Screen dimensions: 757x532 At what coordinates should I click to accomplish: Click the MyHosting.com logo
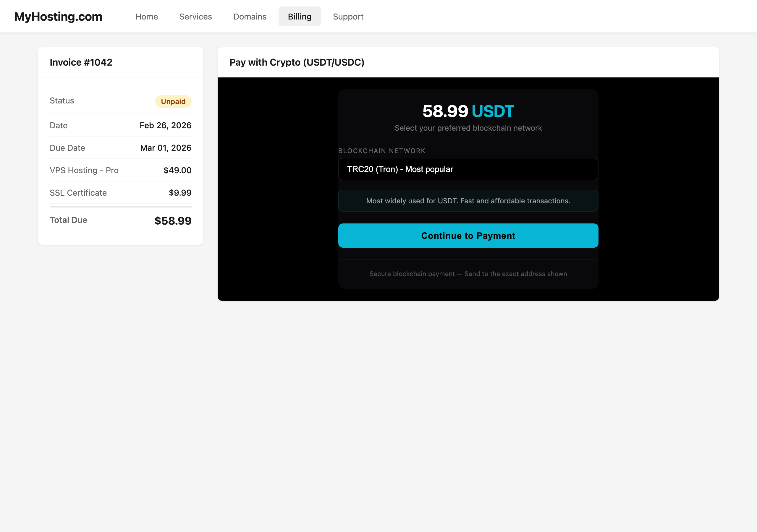point(58,17)
